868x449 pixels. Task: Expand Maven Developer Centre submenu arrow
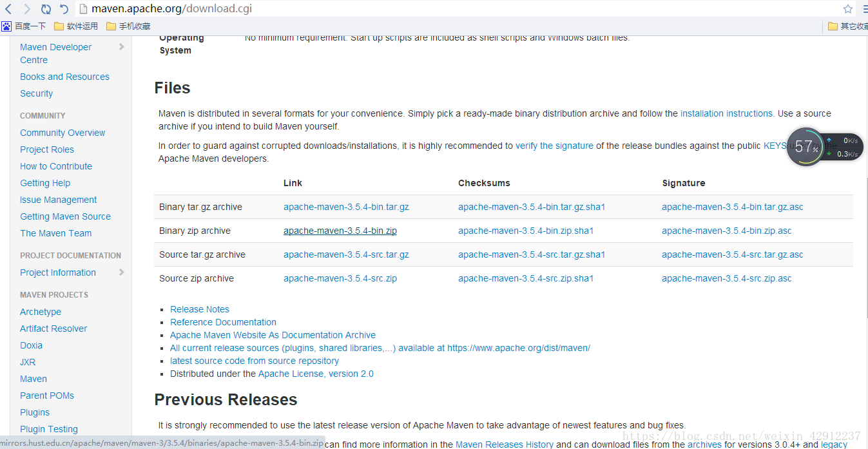coord(122,46)
